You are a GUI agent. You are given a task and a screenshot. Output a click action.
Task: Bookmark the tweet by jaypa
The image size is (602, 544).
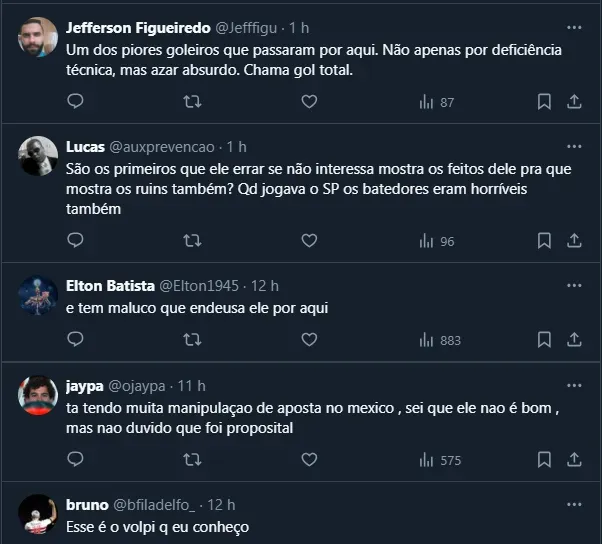[x=544, y=460]
